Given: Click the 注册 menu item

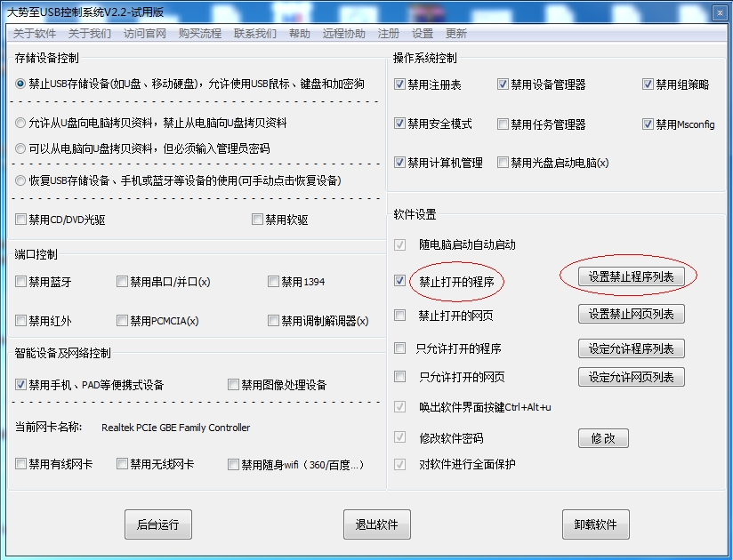Looking at the screenshot, I should 389,34.
